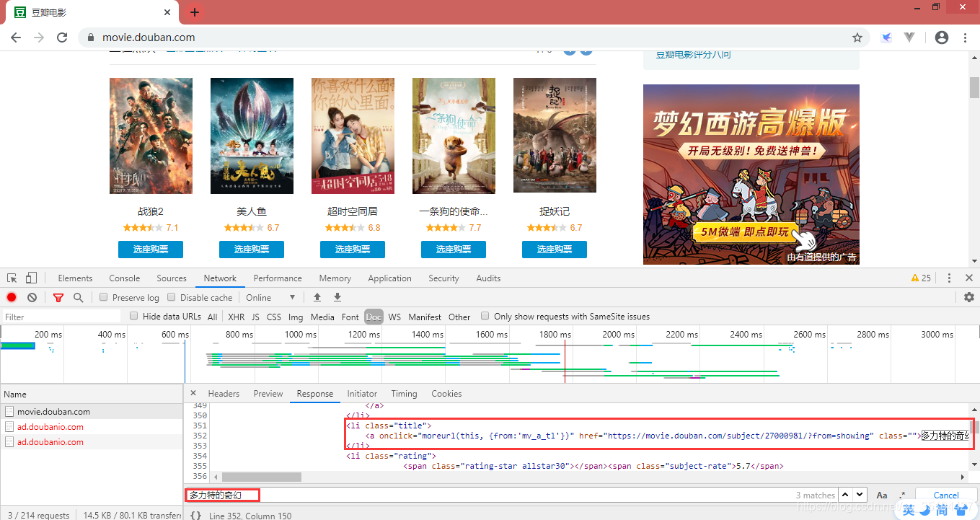The width and height of the screenshot is (980, 520).
Task: Select the Img request type filter
Action: (296, 317)
